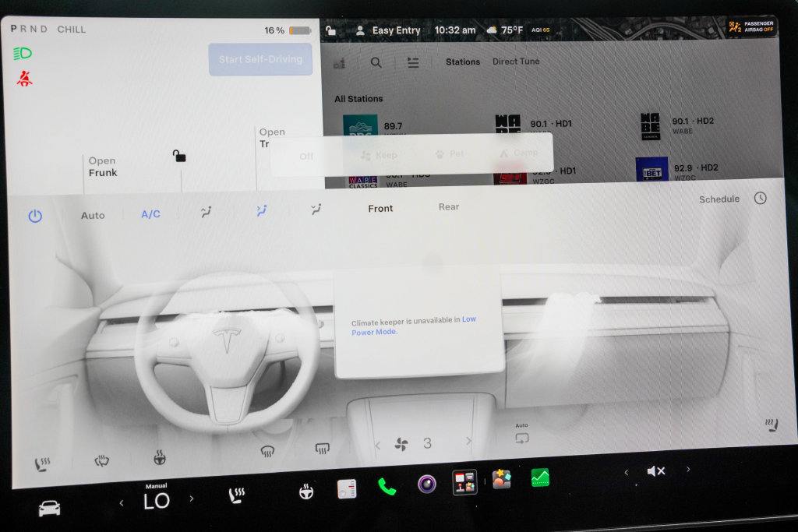
Task: Tap heated steering wheel icon in dock
Action: tap(305, 491)
